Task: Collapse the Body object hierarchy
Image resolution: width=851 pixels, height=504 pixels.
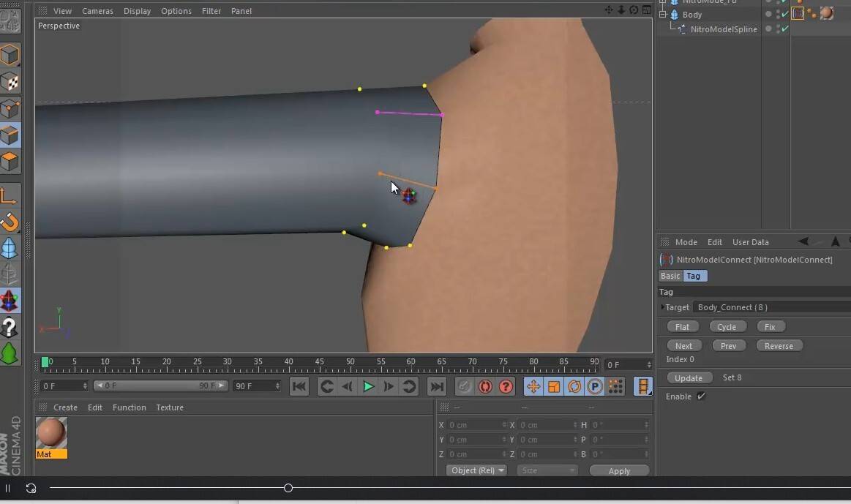Action: 661,14
